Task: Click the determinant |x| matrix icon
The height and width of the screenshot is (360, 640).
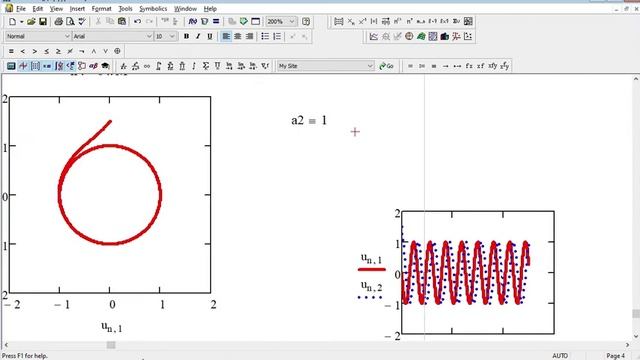Action: tap(374, 22)
